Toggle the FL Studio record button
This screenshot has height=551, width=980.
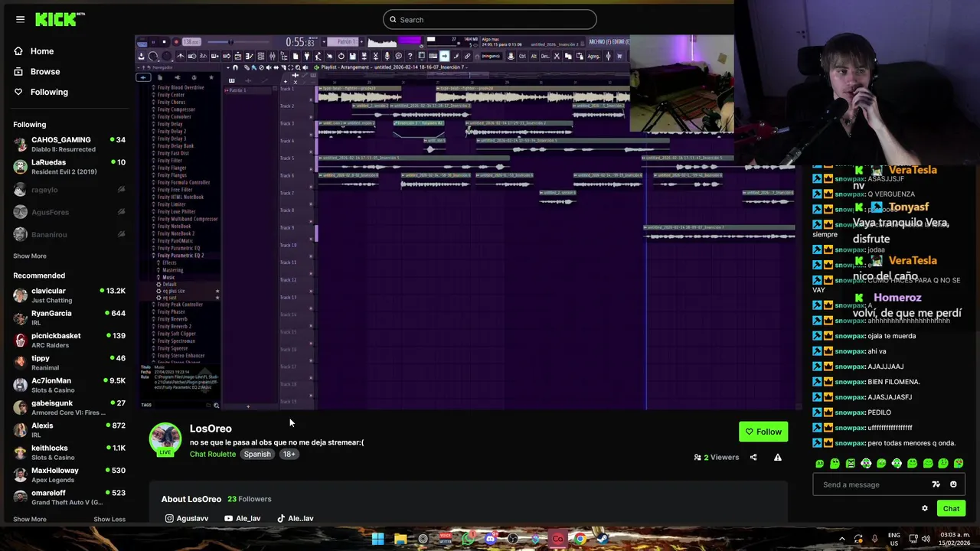pyautogui.click(x=176, y=41)
